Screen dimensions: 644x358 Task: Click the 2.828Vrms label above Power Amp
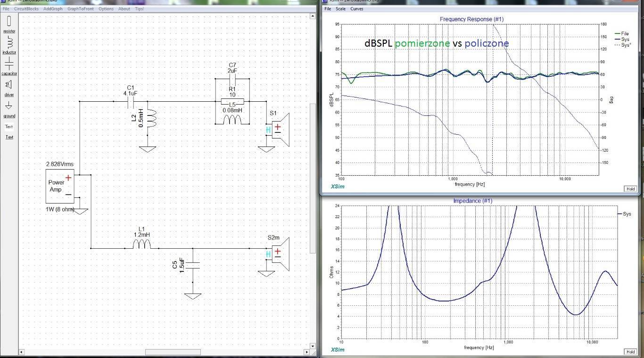[x=59, y=164]
